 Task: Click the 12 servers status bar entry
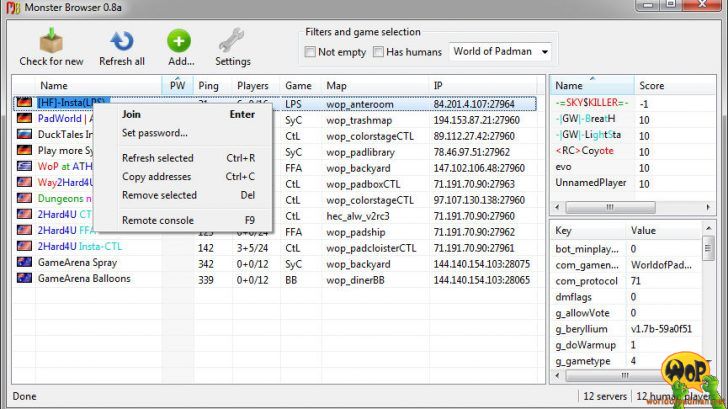[x=605, y=396]
